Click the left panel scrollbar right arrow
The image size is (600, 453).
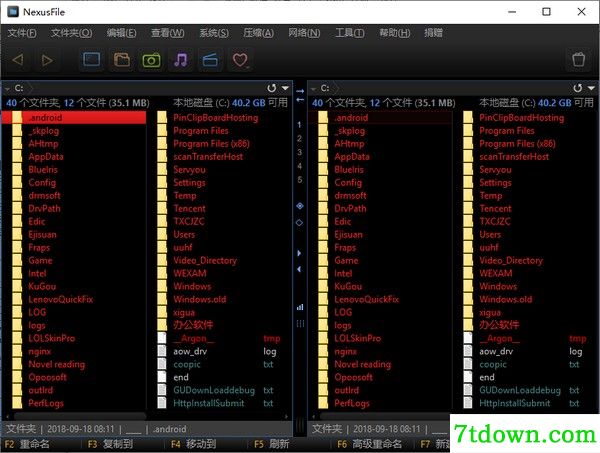click(287, 416)
